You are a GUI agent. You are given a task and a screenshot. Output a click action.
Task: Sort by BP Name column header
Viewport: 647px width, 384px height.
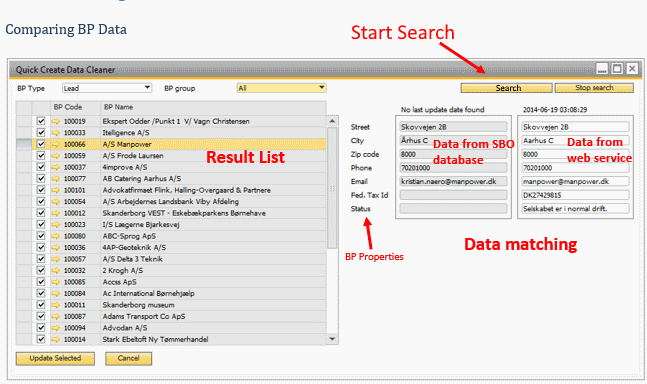(x=213, y=107)
